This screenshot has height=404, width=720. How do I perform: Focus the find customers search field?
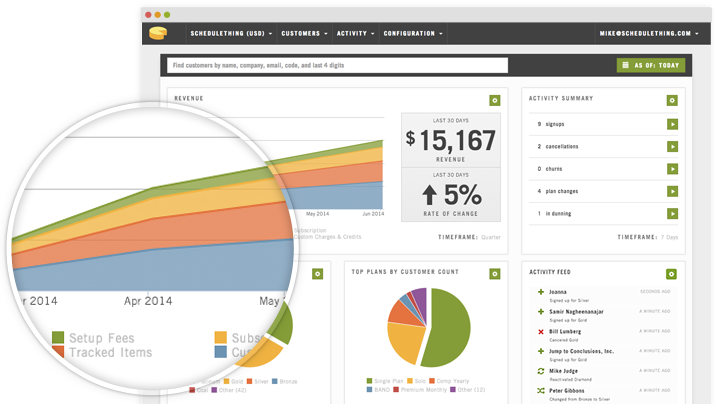[338, 65]
